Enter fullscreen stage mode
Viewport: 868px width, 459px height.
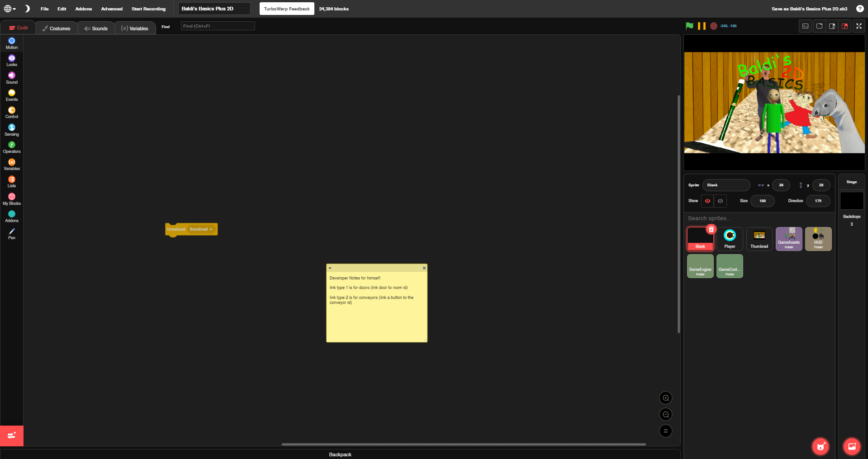pyautogui.click(x=859, y=26)
